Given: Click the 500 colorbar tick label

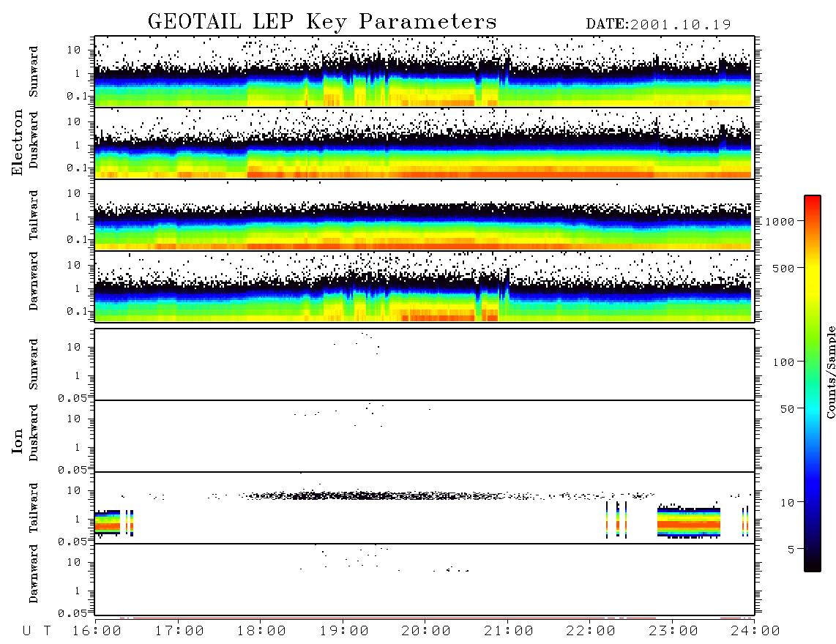Looking at the screenshot, I should tap(783, 268).
